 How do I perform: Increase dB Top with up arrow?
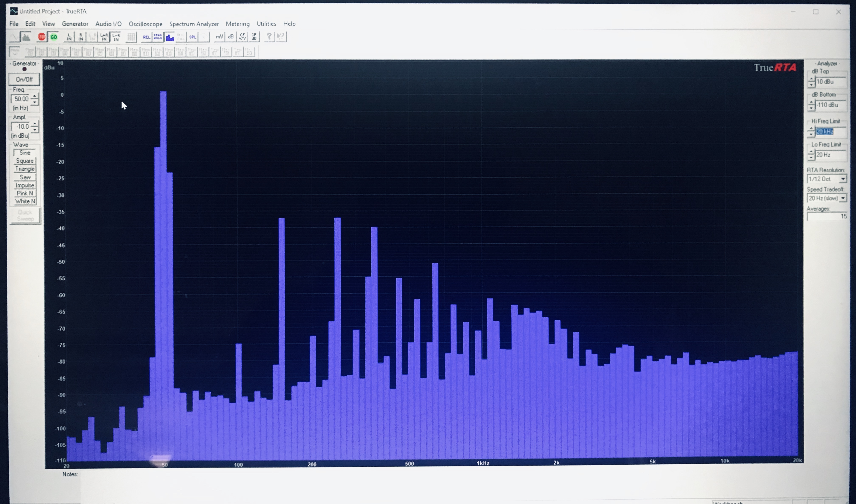click(811, 79)
